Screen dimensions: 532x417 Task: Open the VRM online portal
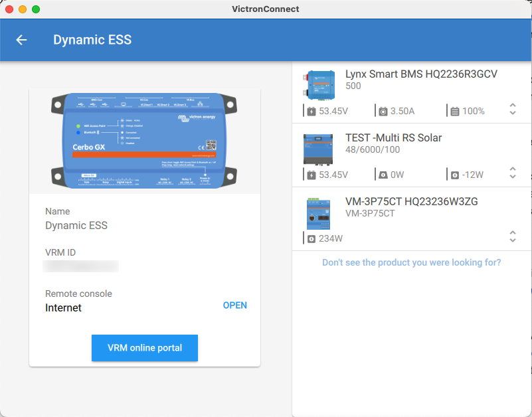[145, 348]
